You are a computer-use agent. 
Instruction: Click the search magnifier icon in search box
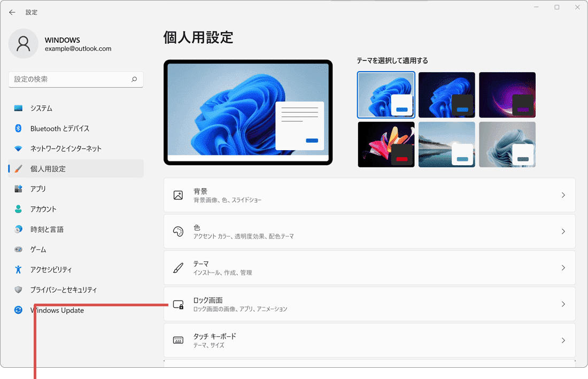click(x=134, y=79)
